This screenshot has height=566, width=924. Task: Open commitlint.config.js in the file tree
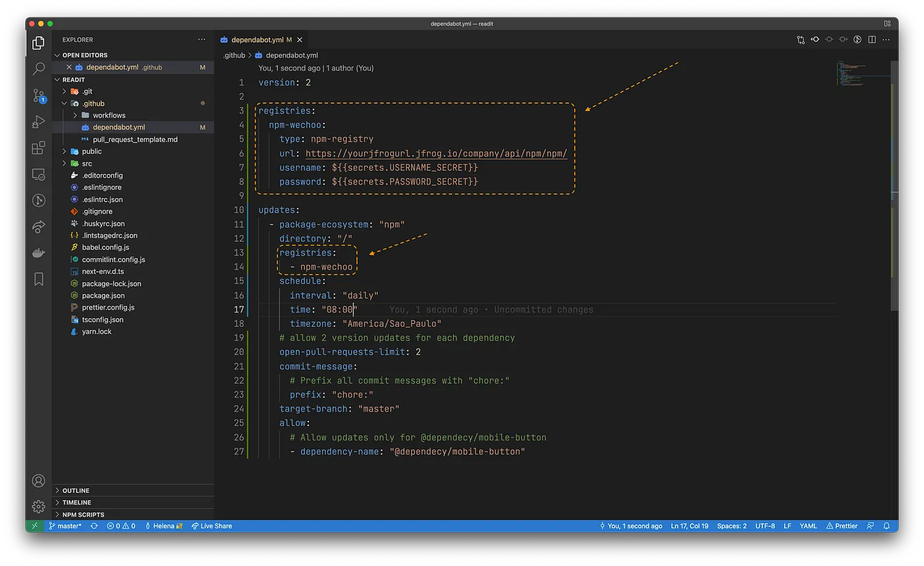point(114,260)
